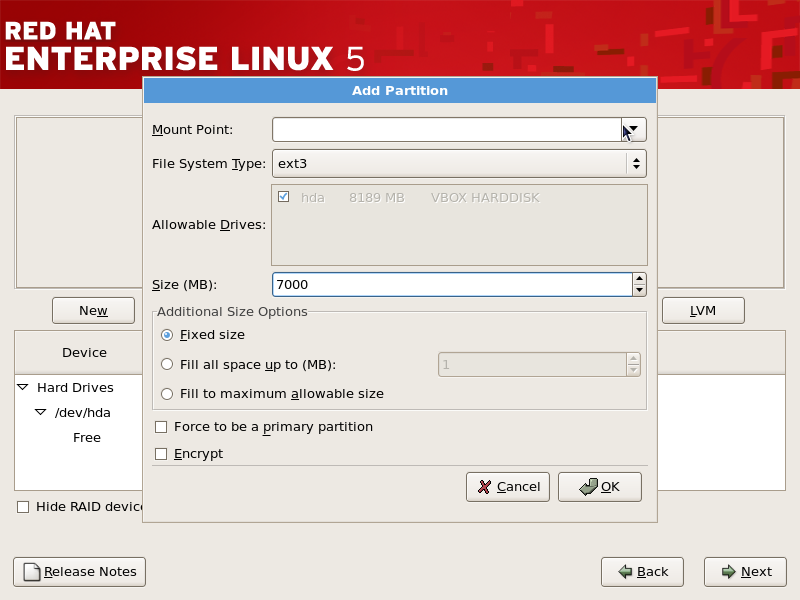Open the LVM button

pyautogui.click(x=703, y=310)
